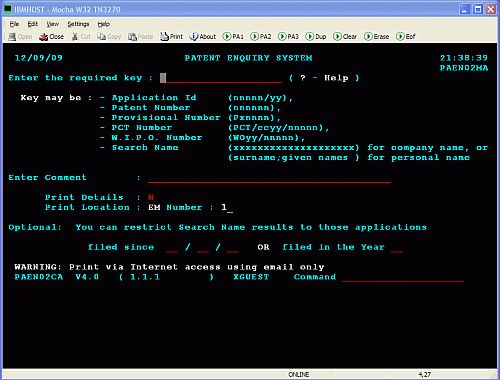
Task: Click the filed in the Year field
Action: coord(397,248)
